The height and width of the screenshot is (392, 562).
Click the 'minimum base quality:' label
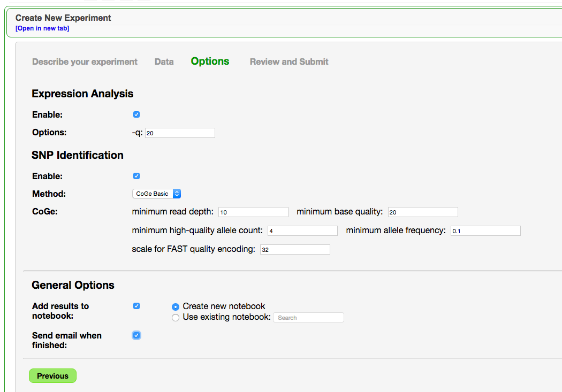coord(340,212)
